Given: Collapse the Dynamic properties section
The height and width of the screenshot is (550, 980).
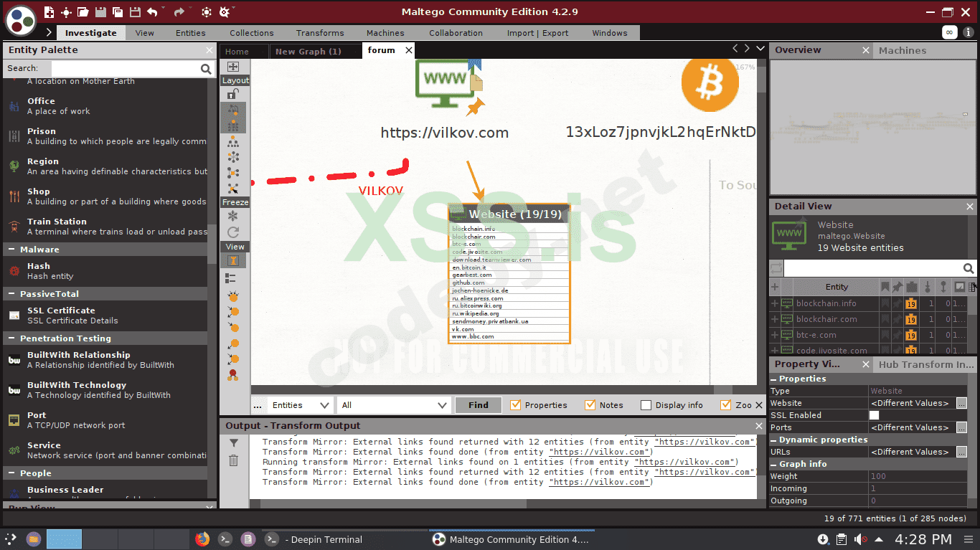Looking at the screenshot, I should [774, 440].
